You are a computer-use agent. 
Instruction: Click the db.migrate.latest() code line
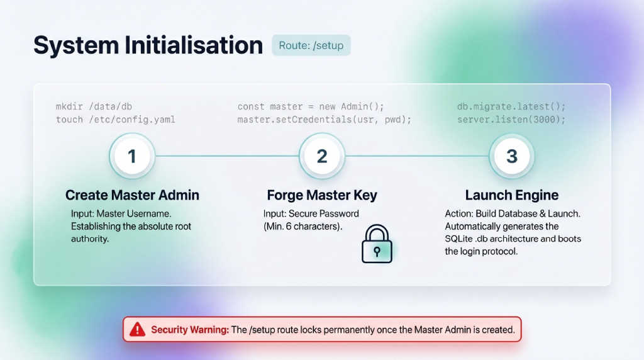click(x=511, y=107)
